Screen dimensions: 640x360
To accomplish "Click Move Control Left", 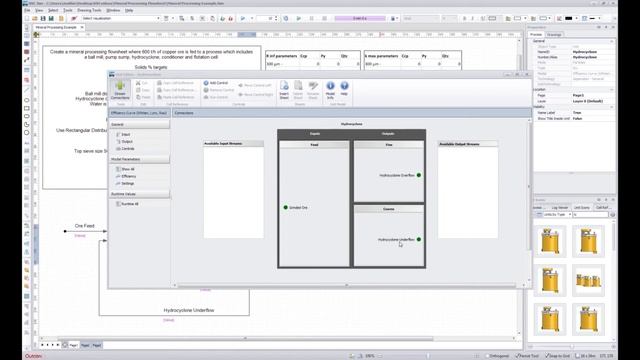I will [x=255, y=85].
